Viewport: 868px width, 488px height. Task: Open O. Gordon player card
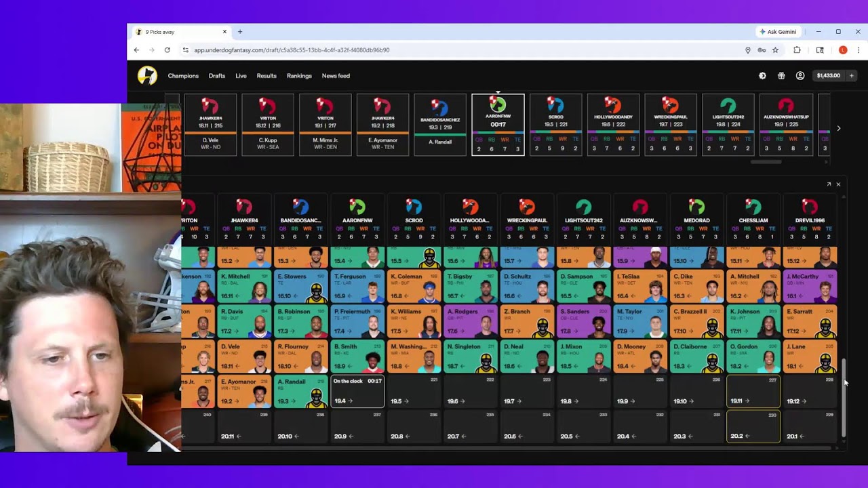[x=753, y=357]
